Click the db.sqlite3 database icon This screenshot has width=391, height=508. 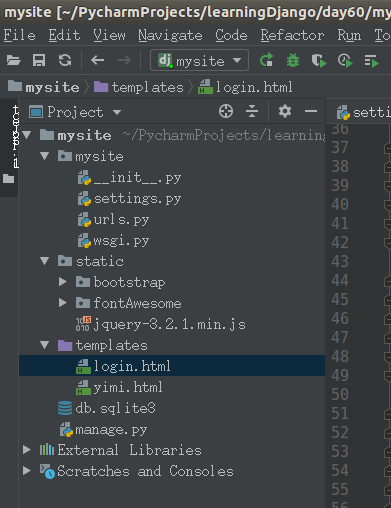click(x=65, y=408)
